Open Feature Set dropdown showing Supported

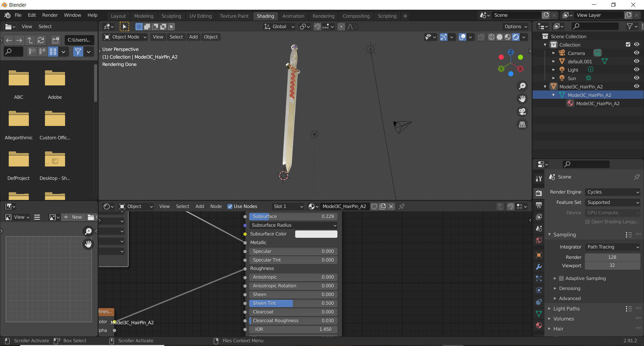click(612, 202)
